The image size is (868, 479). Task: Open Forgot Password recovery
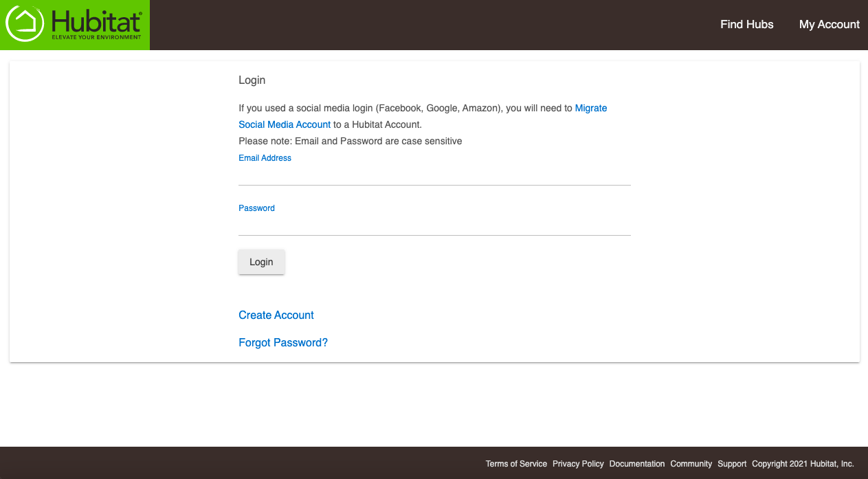[283, 342]
